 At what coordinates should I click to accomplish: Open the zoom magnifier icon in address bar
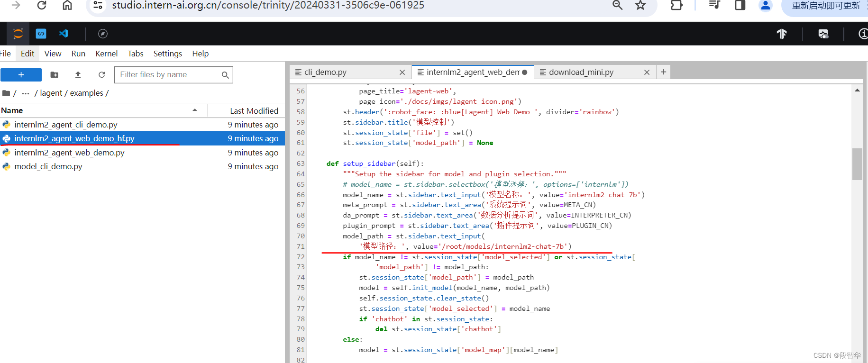coord(617,5)
